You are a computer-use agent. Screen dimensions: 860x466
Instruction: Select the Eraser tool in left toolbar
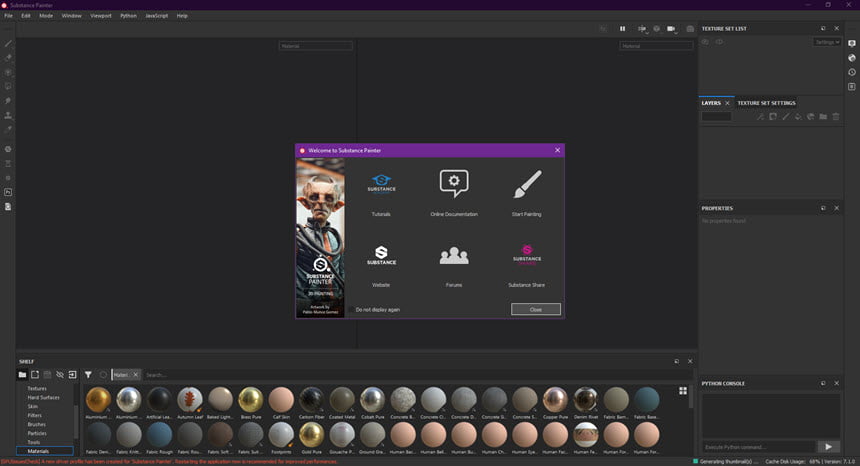pyautogui.click(x=8, y=58)
